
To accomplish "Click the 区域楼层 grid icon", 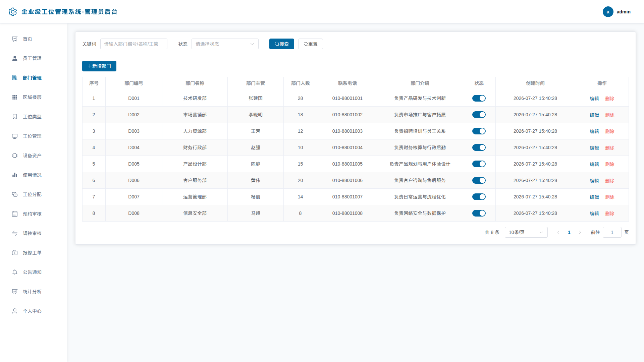I will pos(15,97).
